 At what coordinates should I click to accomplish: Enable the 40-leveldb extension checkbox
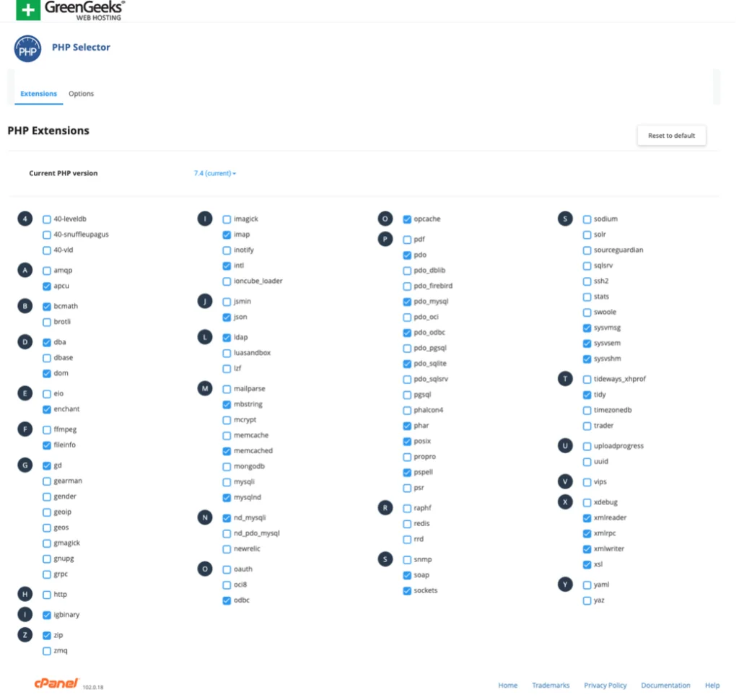(x=47, y=219)
